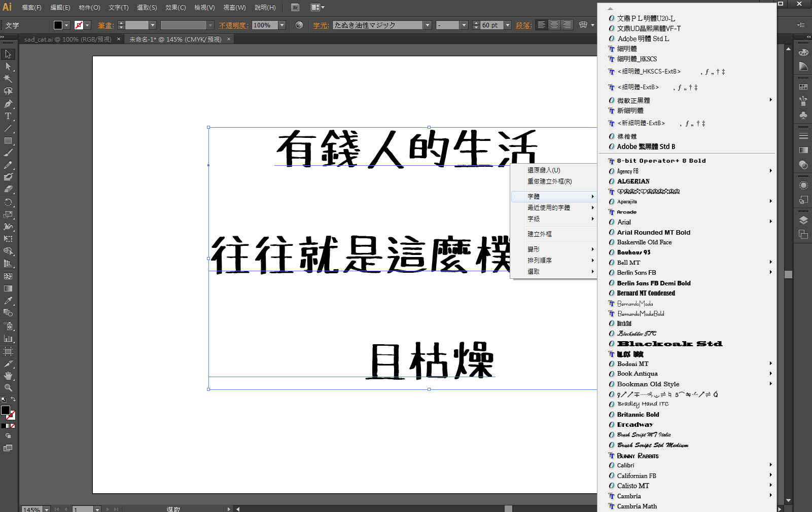Select the Hand tool
This screenshot has height=512, width=812.
pyautogui.click(x=8, y=376)
